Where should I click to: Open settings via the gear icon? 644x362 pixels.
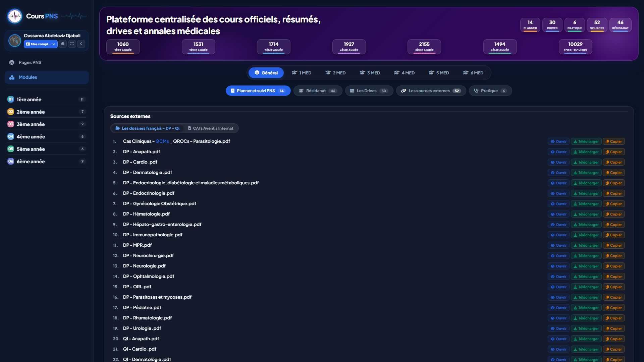pyautogui.click(x=63, y=44)
